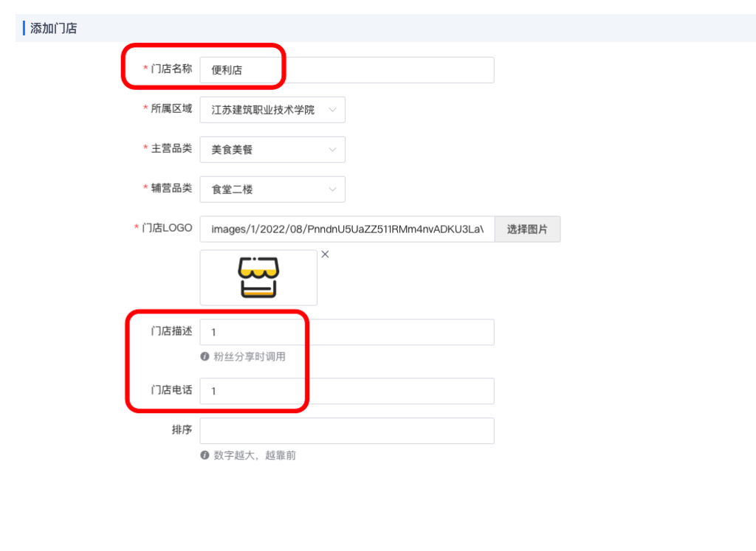Remove uploaded logo with the × icon
Viewport: 756px width, 551px height.
(x=325, y=254)
